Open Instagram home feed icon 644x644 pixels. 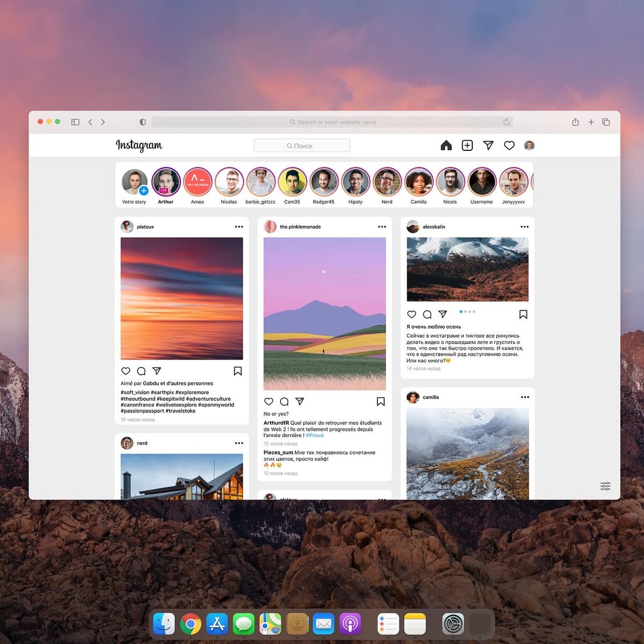tap(446, 145)
